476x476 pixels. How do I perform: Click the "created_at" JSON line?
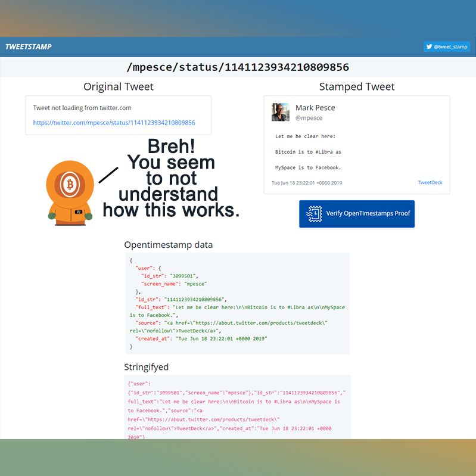click(x=201, y=338)
